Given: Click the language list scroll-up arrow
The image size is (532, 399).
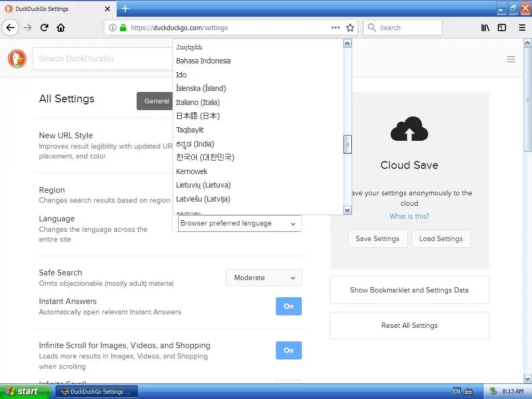Looking at the screenshot, I should tap(348, 44).
